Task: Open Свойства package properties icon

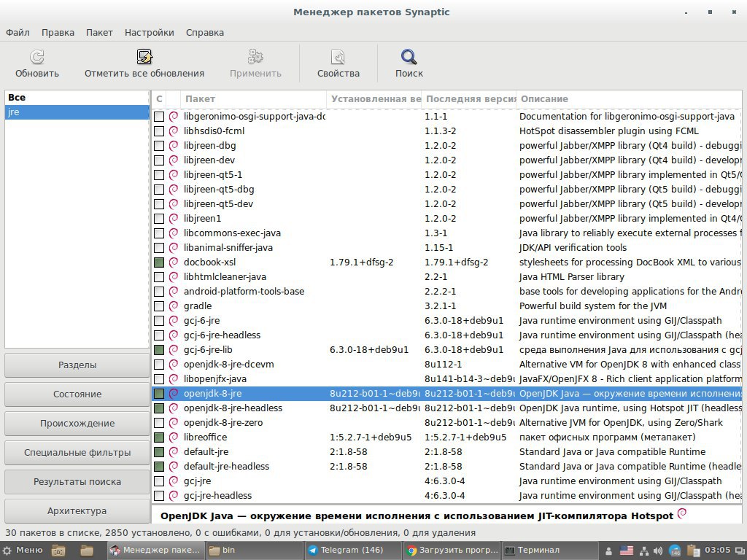Action: tap(338, 57)
